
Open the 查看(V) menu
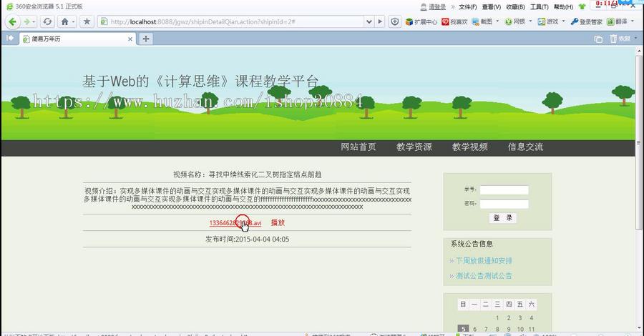coord(492,7)
